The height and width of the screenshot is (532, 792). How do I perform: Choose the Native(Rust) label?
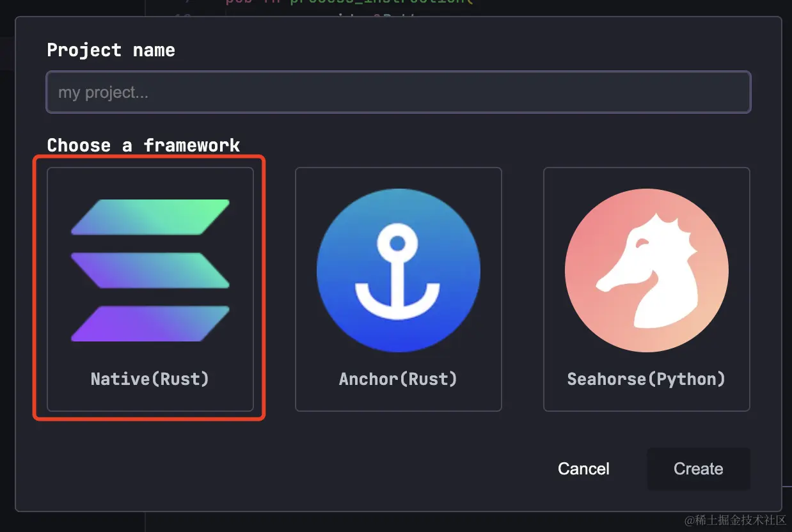tap(150, 379)
